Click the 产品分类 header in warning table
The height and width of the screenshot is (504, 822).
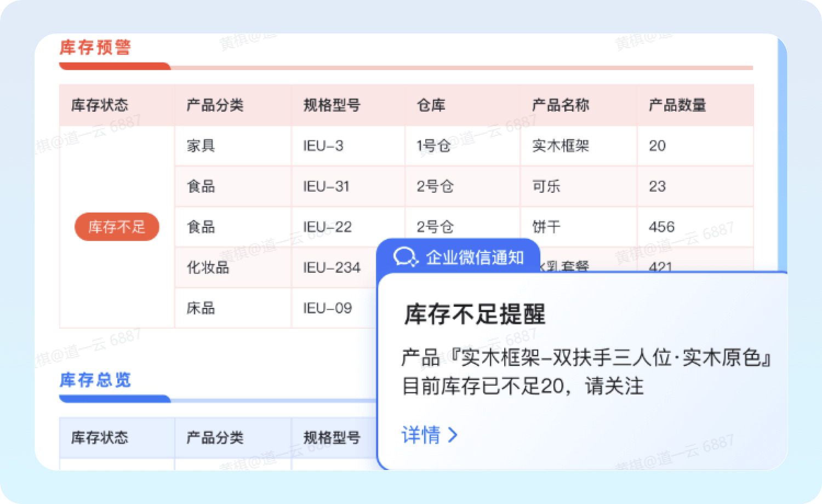tap(215, 105)
